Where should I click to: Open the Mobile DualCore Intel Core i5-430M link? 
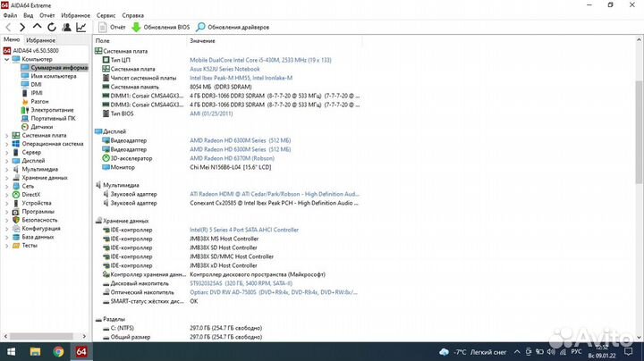pos(260,60)
